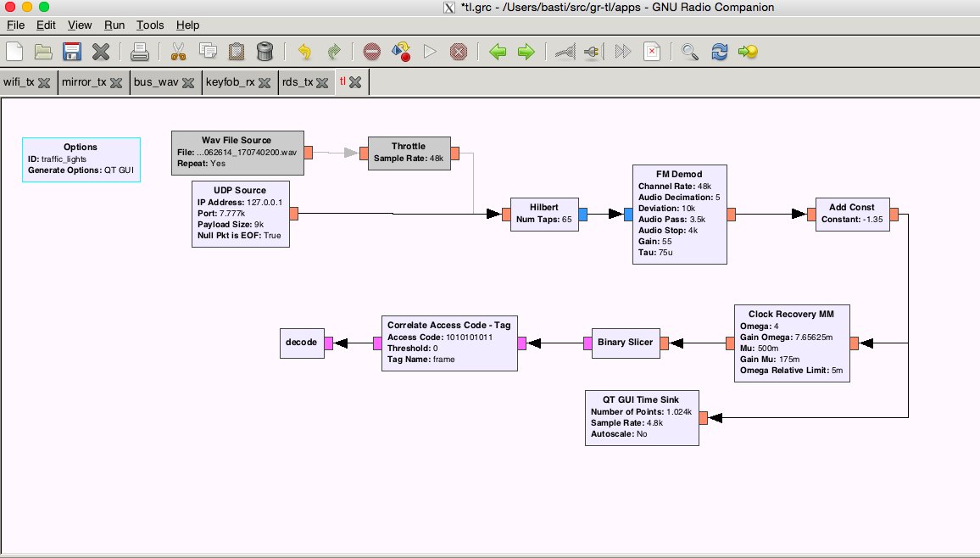Click the New flow graph icon

(x=14, y=52)
